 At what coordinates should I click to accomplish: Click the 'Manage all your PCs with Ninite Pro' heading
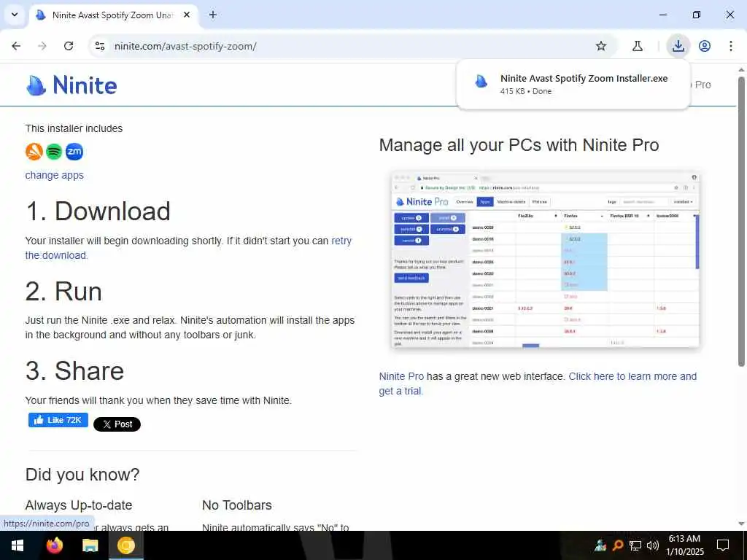[519, 145]
